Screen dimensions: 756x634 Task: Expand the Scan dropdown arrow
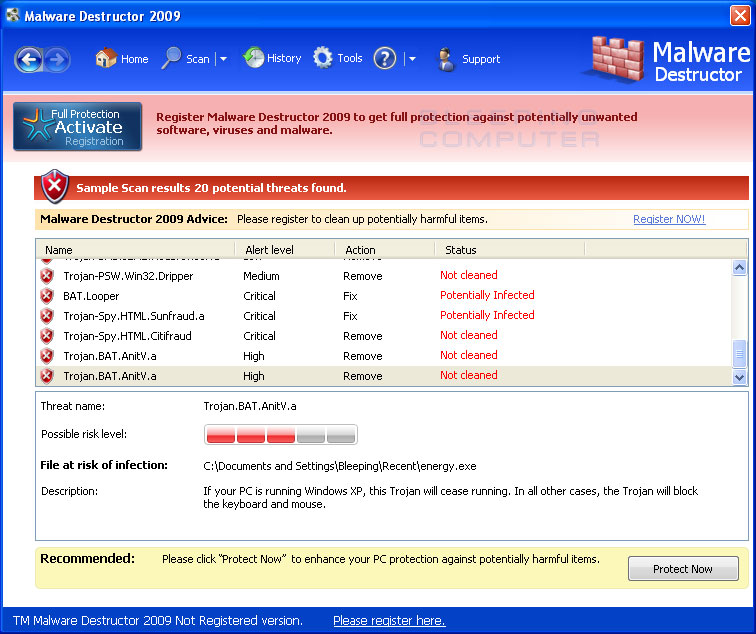tap(223, 60)
